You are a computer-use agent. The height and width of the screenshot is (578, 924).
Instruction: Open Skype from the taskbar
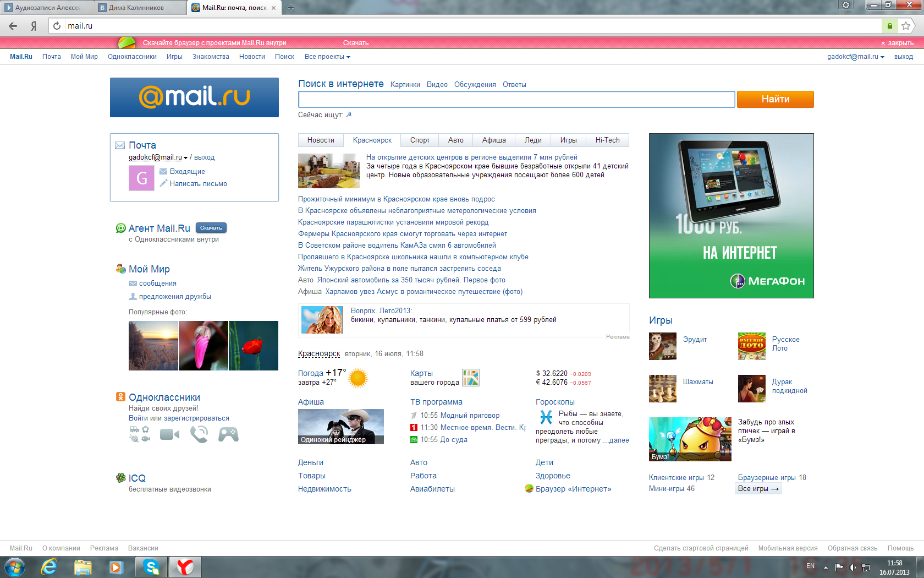pyautogui.click(x=151, y=567)
